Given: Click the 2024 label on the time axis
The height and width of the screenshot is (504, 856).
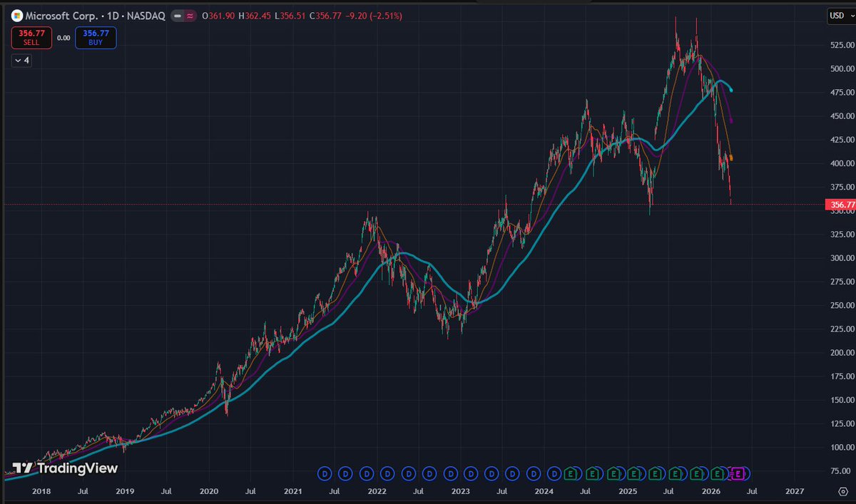Looking at the screenshot, I should [544, 492].
